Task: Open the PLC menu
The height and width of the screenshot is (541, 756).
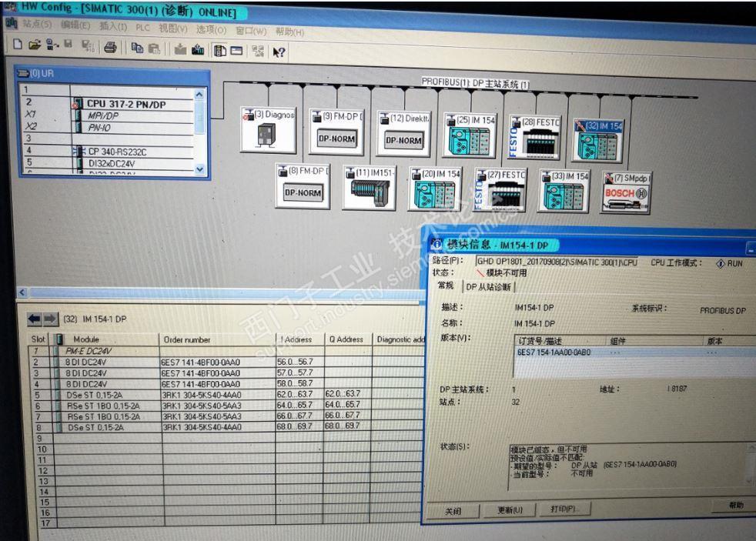Action: tap(142, 28)
